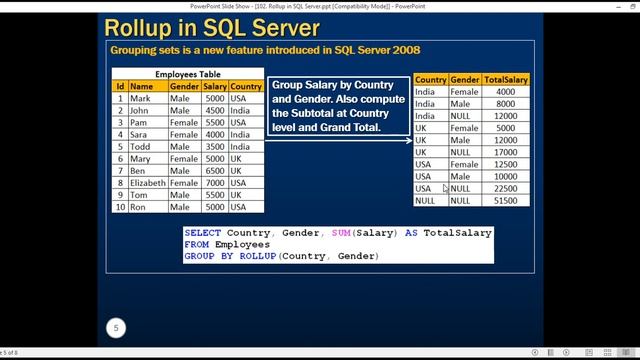Select the name 'Todd' in row 5
The width and height of the screenshot is (640, 360).
pos(140,147)
